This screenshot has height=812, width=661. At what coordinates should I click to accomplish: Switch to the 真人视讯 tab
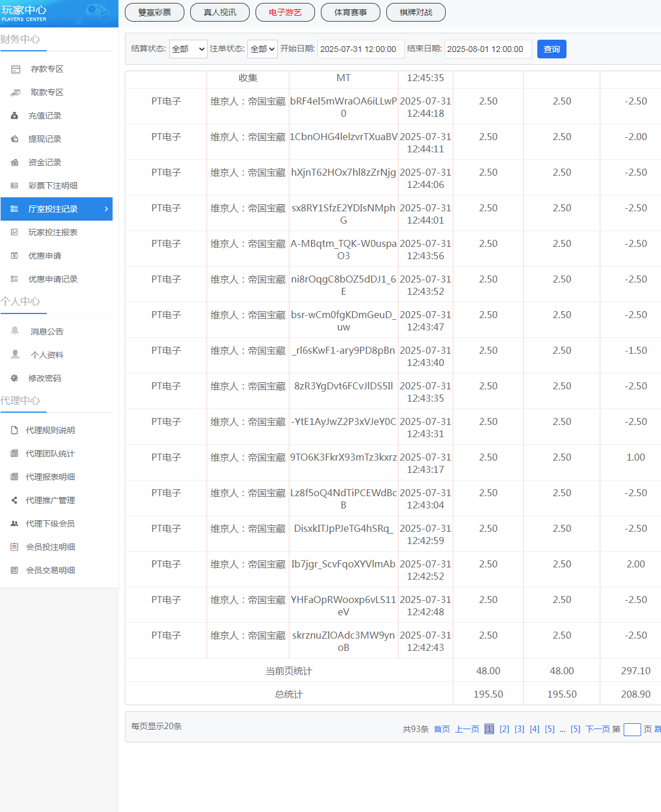click(220, 12)
